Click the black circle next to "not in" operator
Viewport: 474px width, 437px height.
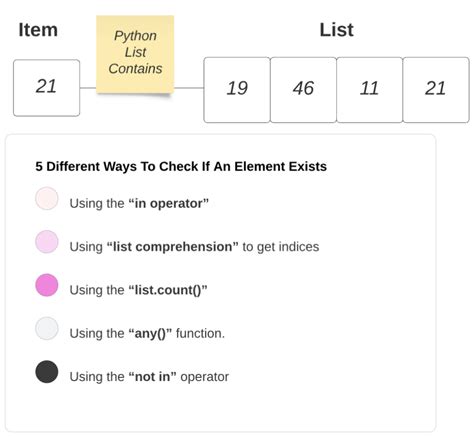47,372
